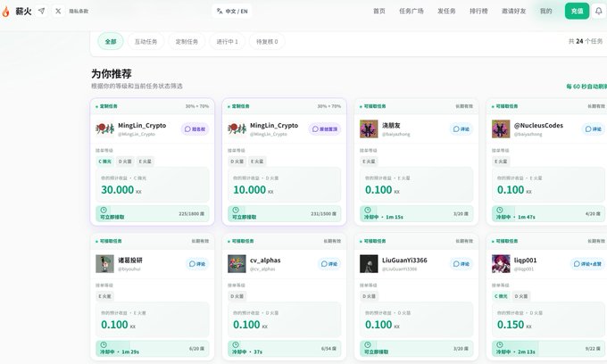
Task: Go to 首页 in top navigation
Action: [x=379, y=12]
